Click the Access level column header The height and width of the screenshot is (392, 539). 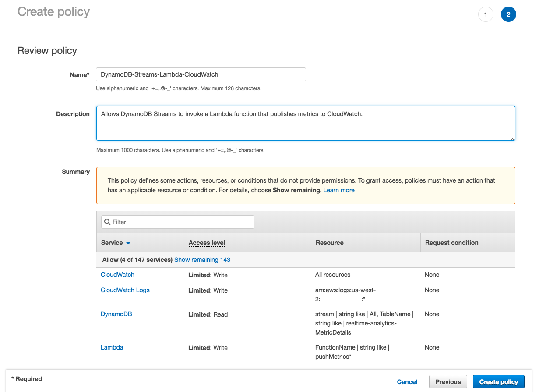coord(207,243)
